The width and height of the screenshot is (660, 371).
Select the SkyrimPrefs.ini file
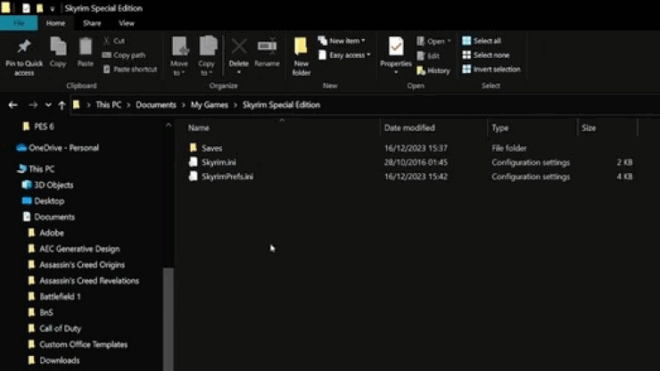click(x=227, y=176)
